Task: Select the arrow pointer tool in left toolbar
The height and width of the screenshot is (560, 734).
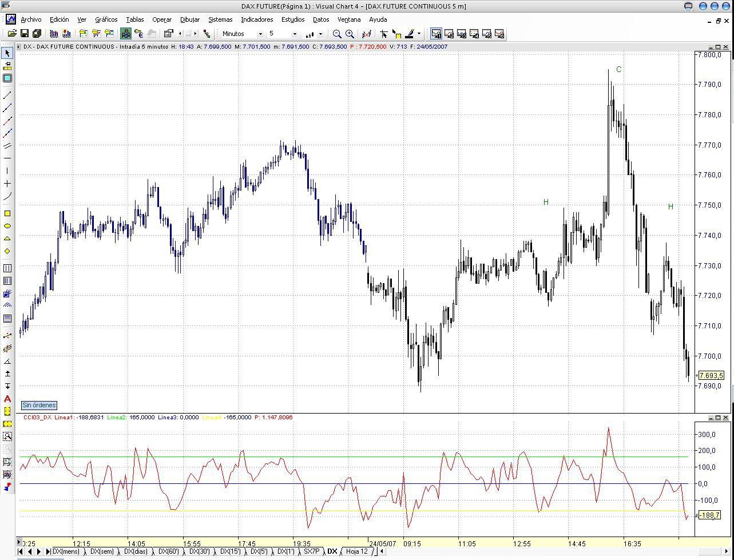Action: pyautogui.click(x=7, y=53)
